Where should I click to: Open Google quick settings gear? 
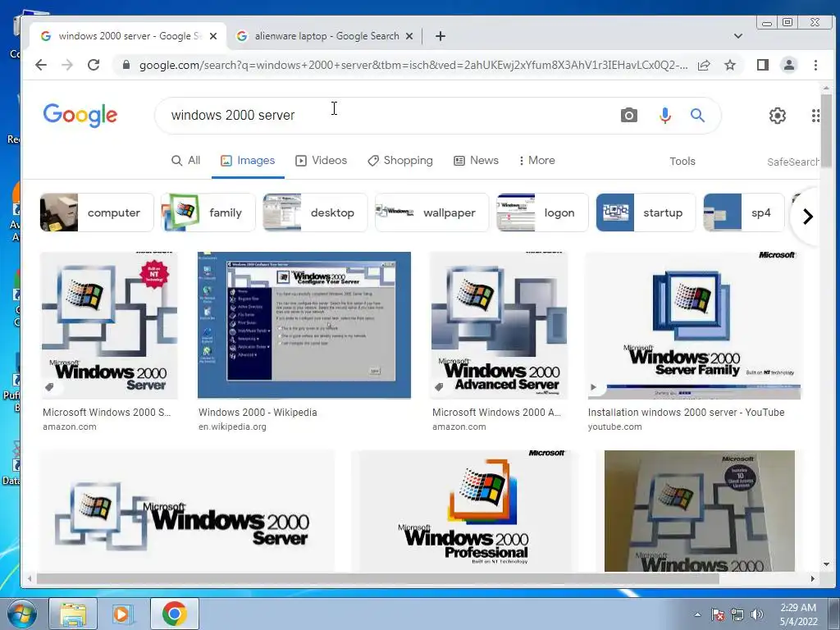point(778,115)
